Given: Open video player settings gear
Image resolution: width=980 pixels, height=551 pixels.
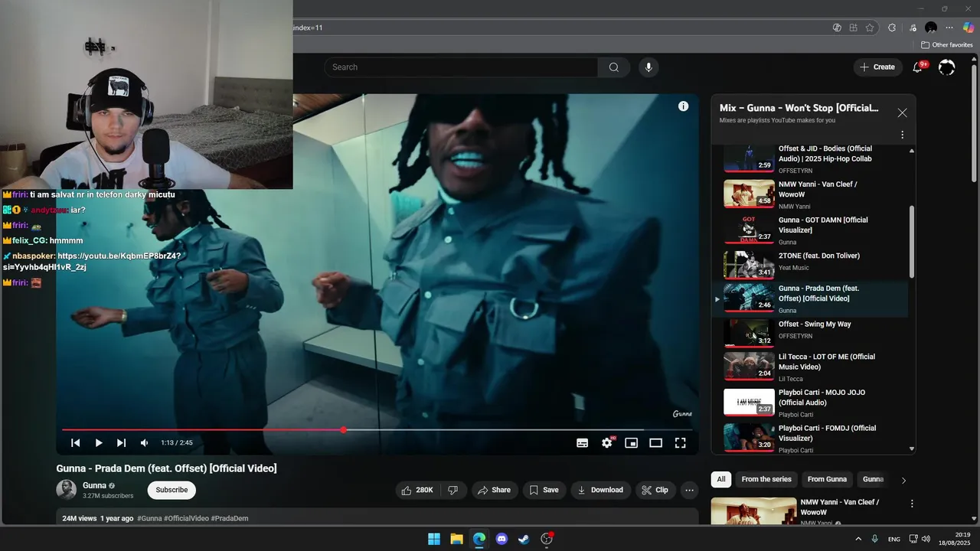Looking at the screenshot, I should pos(607,442).
